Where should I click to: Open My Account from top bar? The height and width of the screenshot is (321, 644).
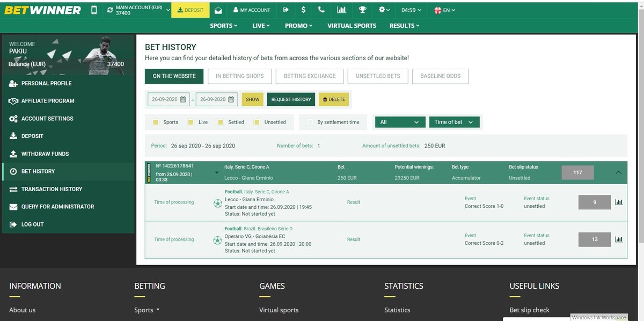252,10
